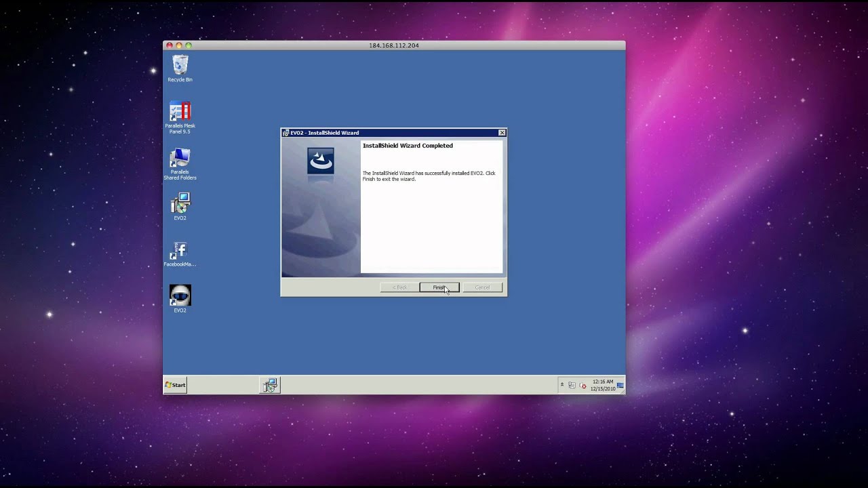Click the InstallShield logo image in wizard
The image size is (868, 488).
coord(321,161)
